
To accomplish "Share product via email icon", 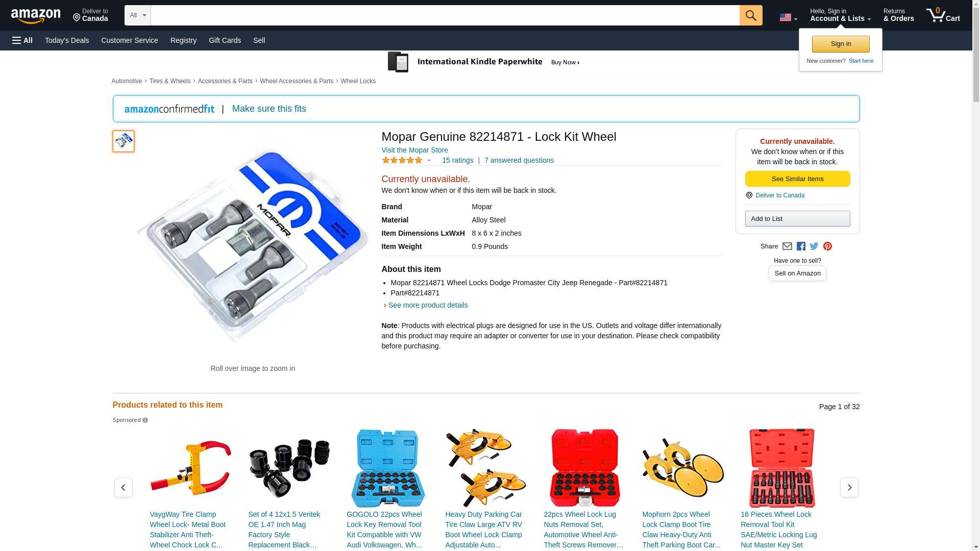I will [x=787, y=246].
